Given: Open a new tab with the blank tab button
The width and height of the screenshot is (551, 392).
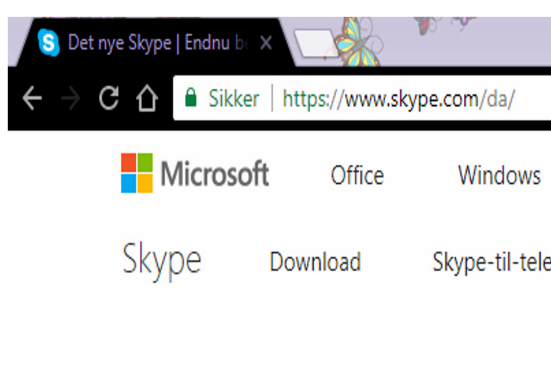Looking at the screenshot, I should click(x=316, y=43).
